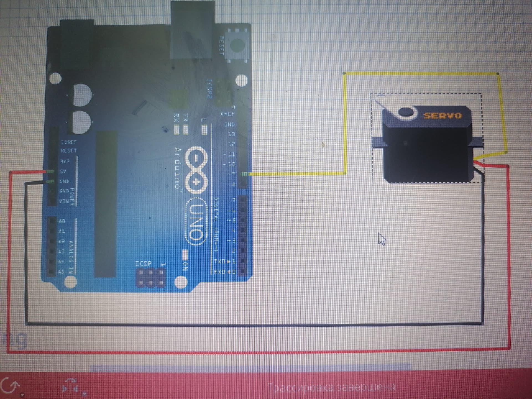The height and width of the screenshot is (399, 532).
Task: Click the 'IOREF' pin label on the Arduino
Action: [69, 142]
